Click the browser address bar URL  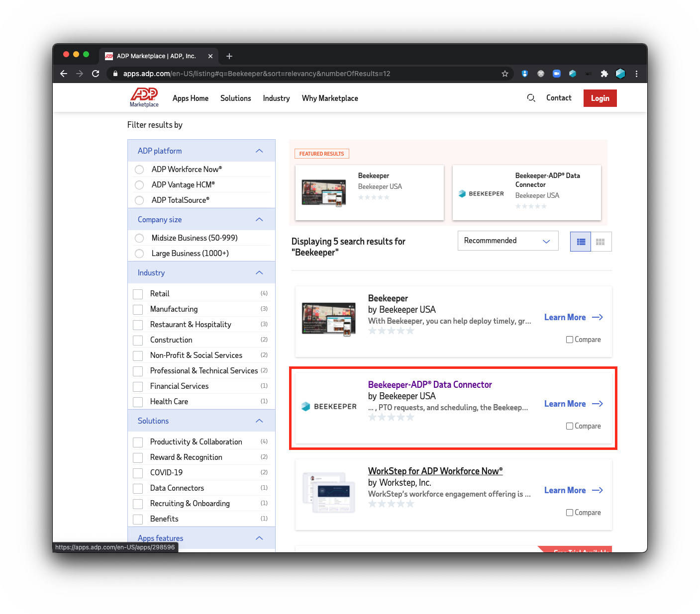tap(257, 74)
